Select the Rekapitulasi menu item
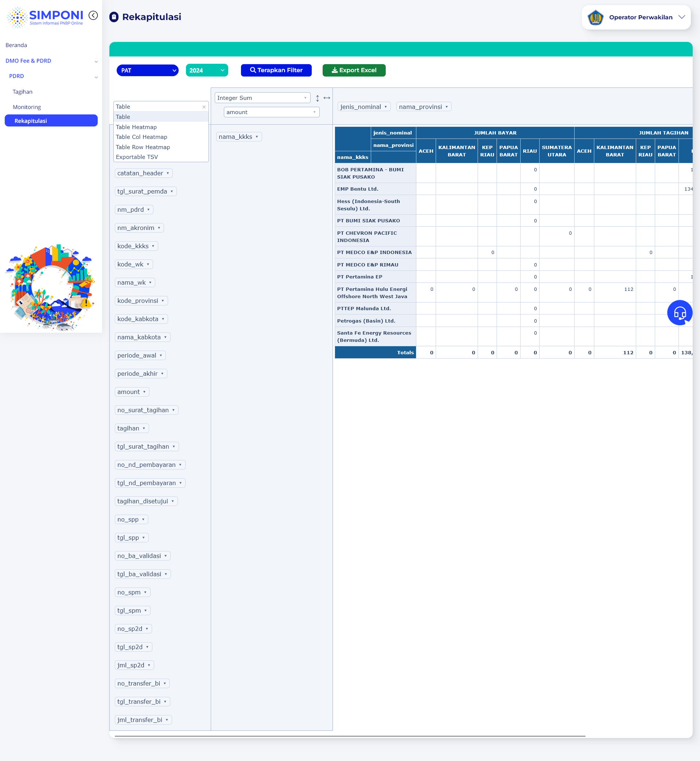The height and width of the screenshot is (761, 700). click(x=51, y=121)
